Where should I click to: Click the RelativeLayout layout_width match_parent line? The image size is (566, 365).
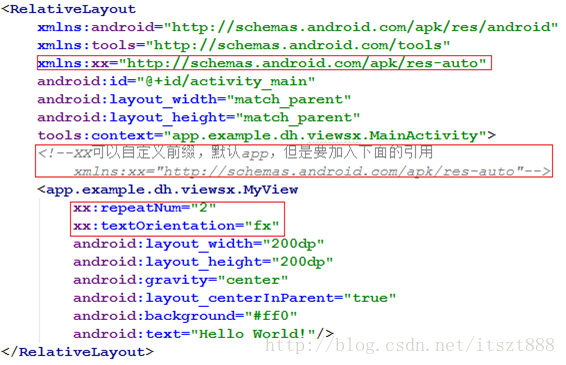[194, 100]
